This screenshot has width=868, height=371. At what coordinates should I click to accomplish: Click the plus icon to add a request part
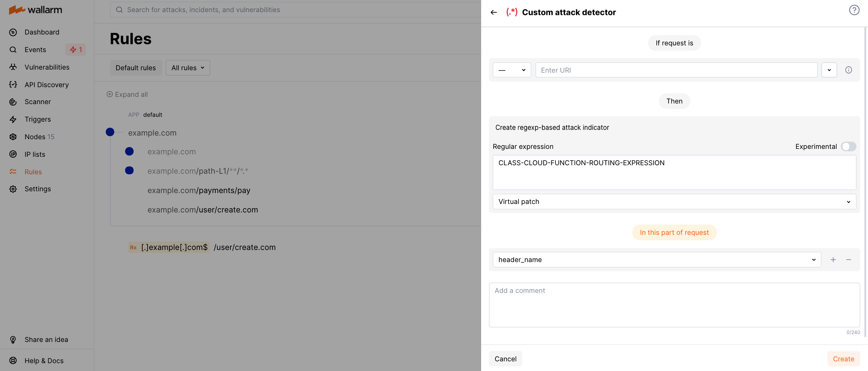(833, 260)
